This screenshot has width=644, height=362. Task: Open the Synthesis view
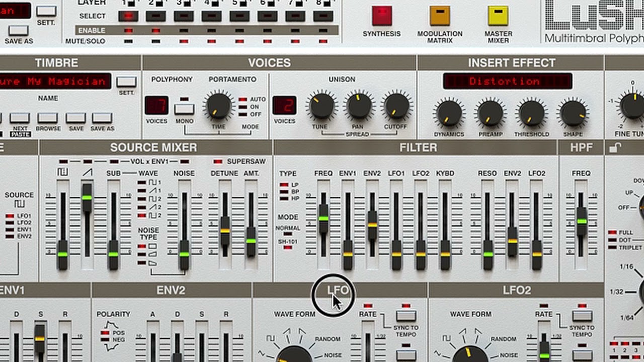pos(382,16)
